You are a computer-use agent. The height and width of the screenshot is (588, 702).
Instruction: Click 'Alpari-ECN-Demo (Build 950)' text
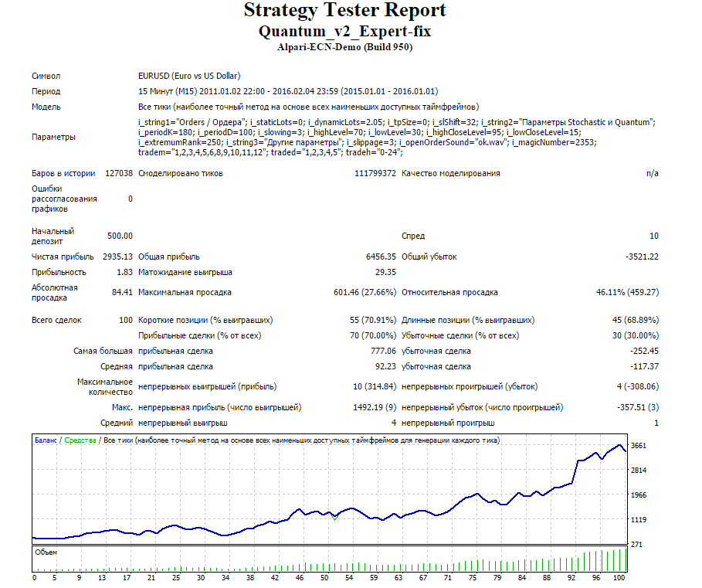coord(344,47)
